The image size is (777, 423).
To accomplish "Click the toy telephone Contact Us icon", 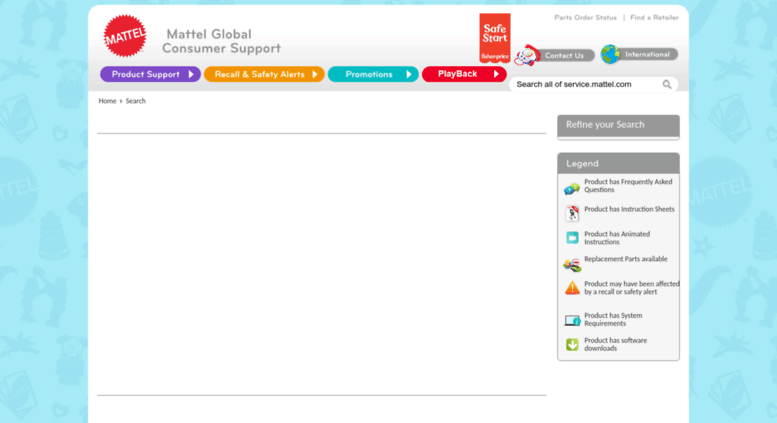I will click(x=527, y=55).
